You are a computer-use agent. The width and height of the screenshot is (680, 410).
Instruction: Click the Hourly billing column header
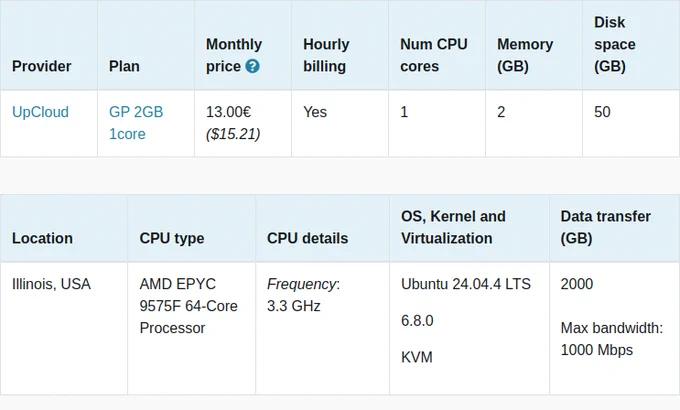click(x=326, y=55)
